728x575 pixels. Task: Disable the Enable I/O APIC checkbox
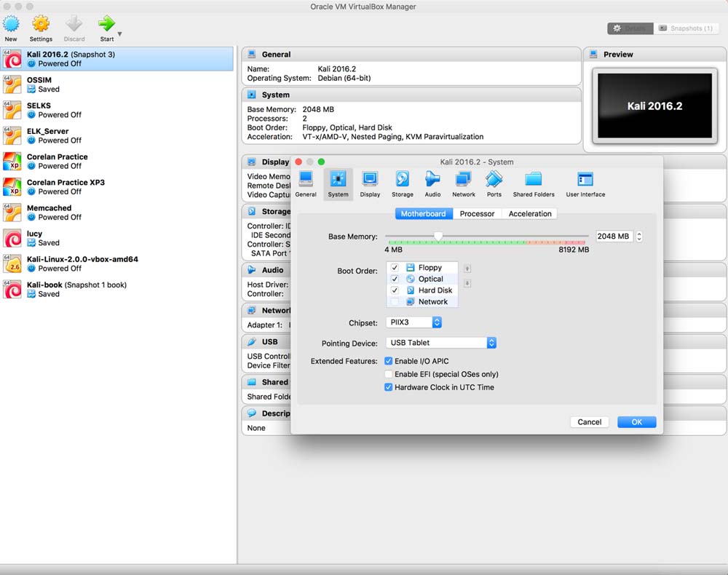(x=389, y=361)
